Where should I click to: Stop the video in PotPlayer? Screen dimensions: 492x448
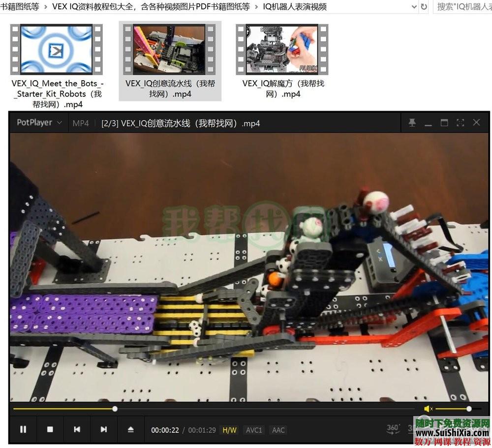click(50, 429)
